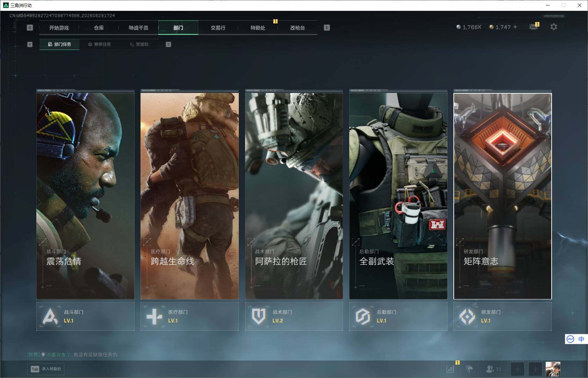Open the 震荡危情 combat department card
588x378 pixels.
[x=85, y=196]
